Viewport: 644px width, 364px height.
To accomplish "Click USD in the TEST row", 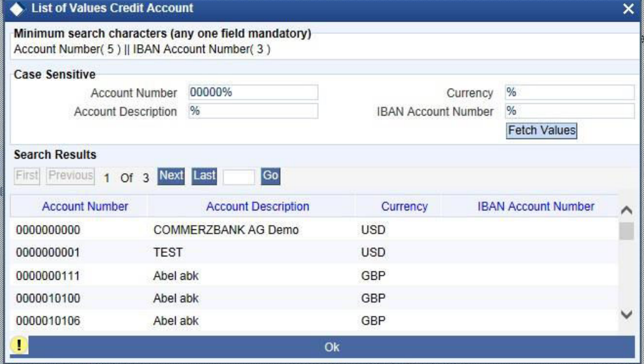I will 373,252.
